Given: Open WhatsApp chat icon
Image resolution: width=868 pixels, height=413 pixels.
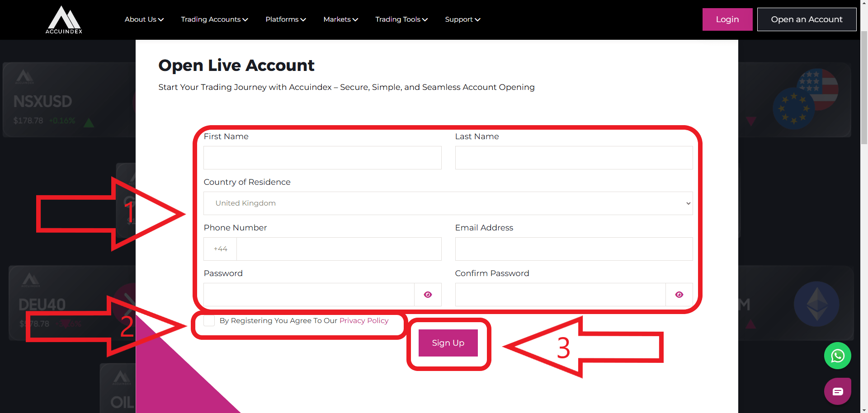Looking at the screenshot, I should (837, 356).
